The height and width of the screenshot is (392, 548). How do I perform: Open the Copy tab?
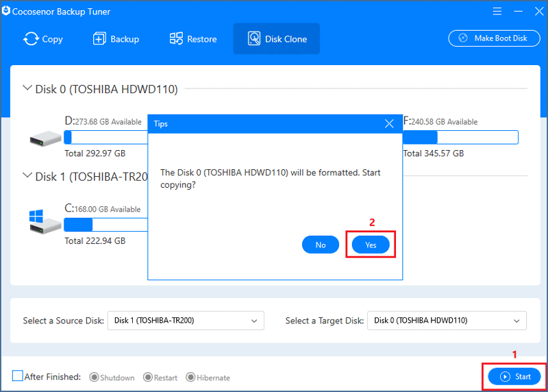(x=43, y=39)
